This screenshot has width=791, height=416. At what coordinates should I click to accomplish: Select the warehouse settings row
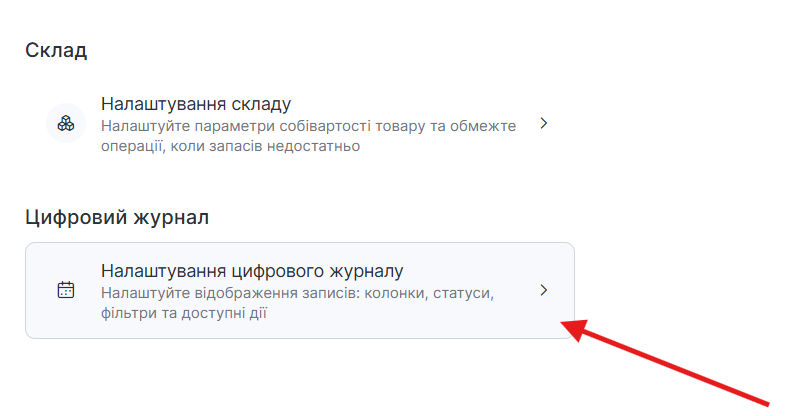click(300, 125)
